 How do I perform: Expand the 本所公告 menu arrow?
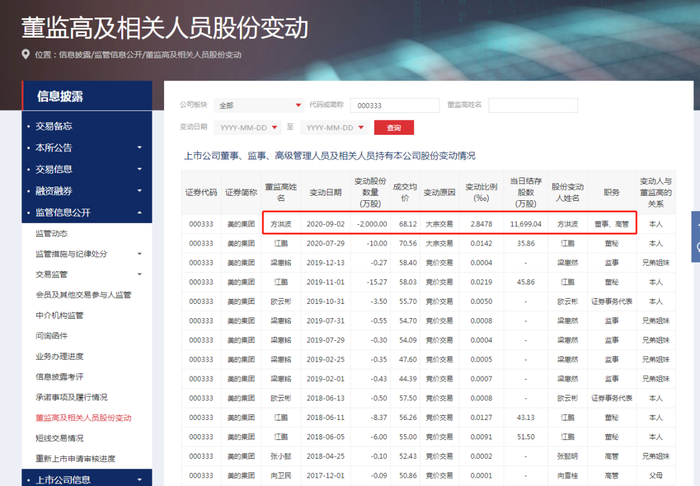(139, 148)
